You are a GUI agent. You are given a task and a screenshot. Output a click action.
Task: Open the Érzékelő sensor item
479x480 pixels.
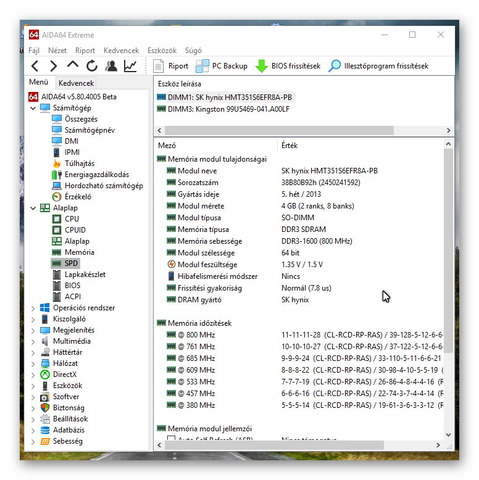72,197
